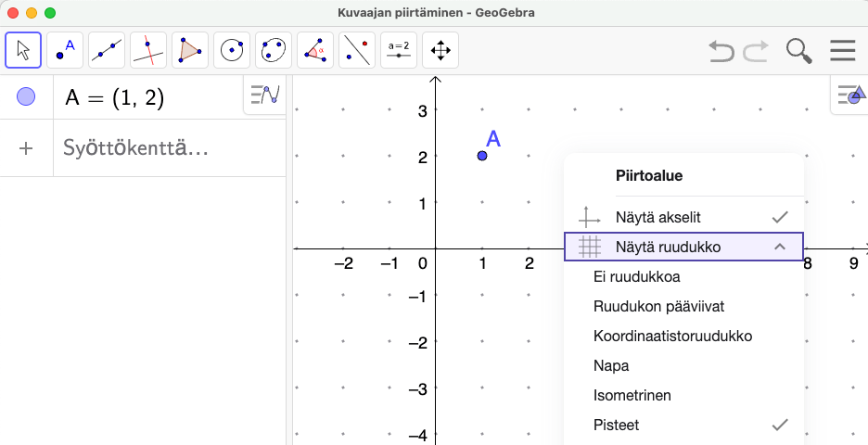
Task: Toggle visibility of point A in algebra view
Action: (26, 96)
